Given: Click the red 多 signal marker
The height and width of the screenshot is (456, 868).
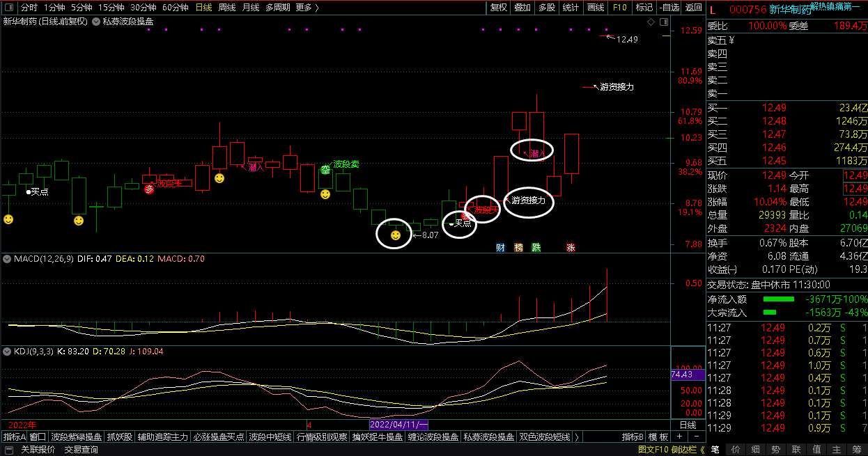Looking at the screenshot, I should tap(148, 188).
